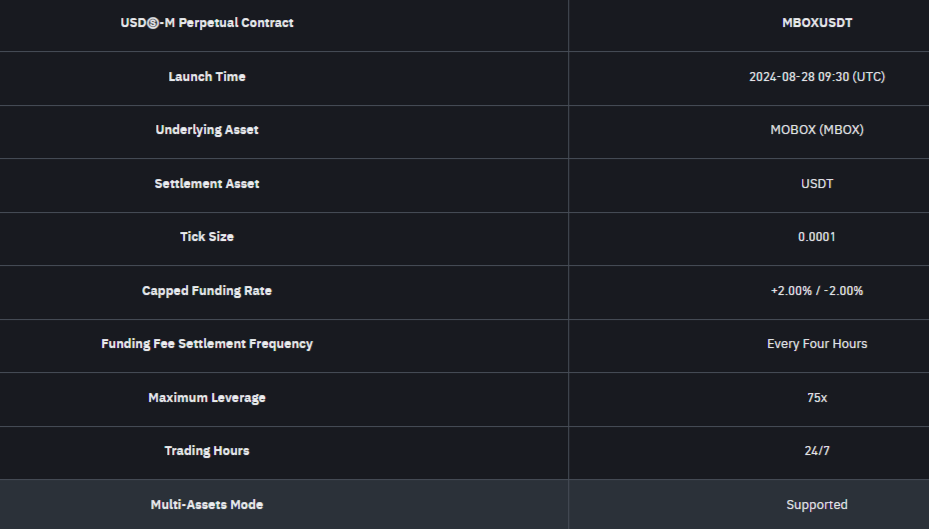Image resolution: width=929 pixels, height=529 pixels.
Task: Click the 'USD⊛-M Perpetual Contract' header cell
Action: click(207, 23)
